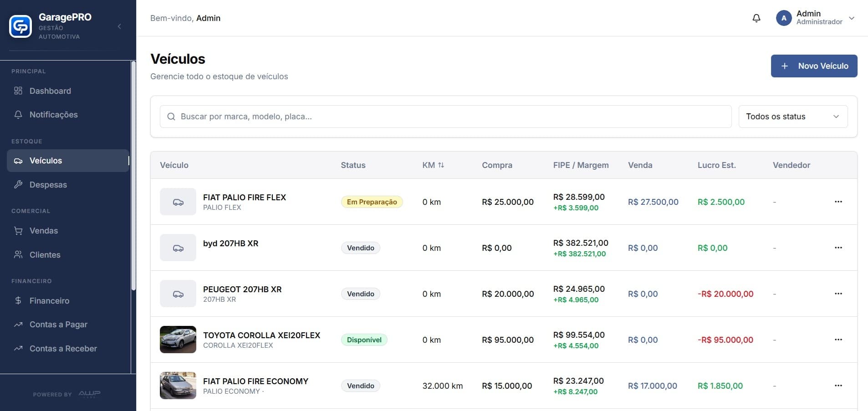The width and height of the screenshot is (868, 411).
Task: Click the Status column header
Action: click(x=353, y=165)
